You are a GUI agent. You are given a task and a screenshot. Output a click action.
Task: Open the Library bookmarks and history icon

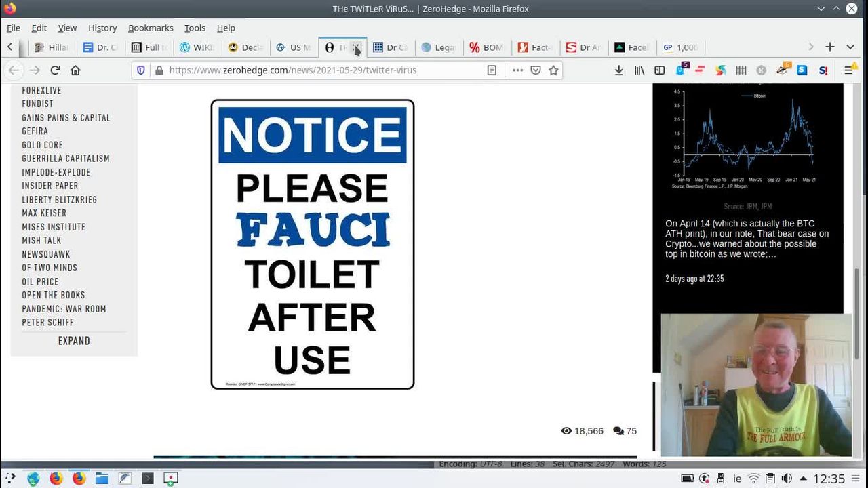click(x=639, y=70)
